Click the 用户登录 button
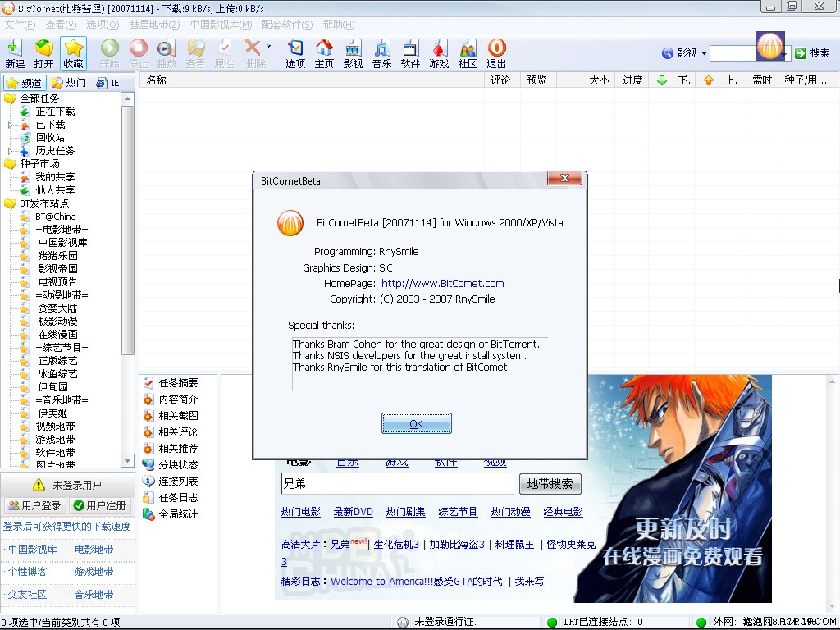Image resolution: width=840 pixels, height=630 pixels. 35,505
